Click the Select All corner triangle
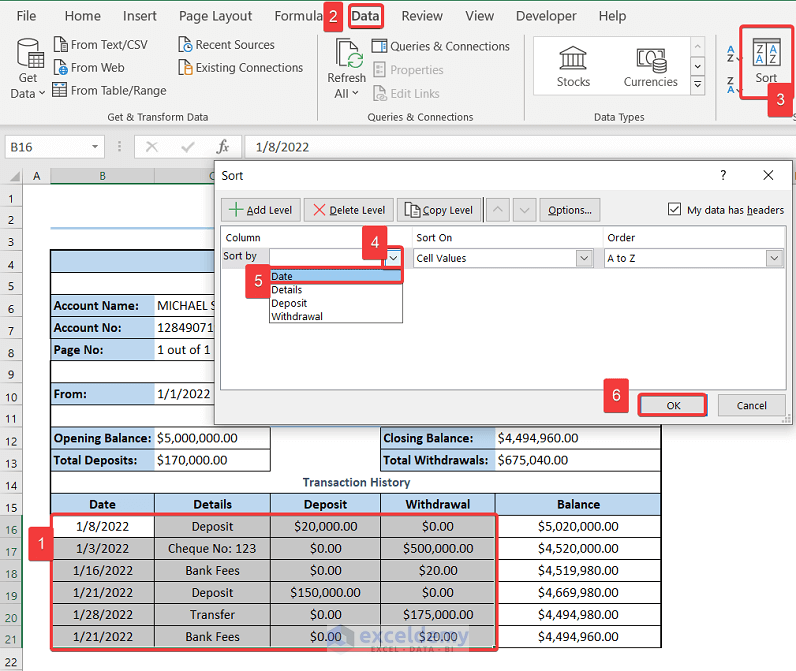Image resolution: width=796 pixels, height=671 pixels. 14,176
